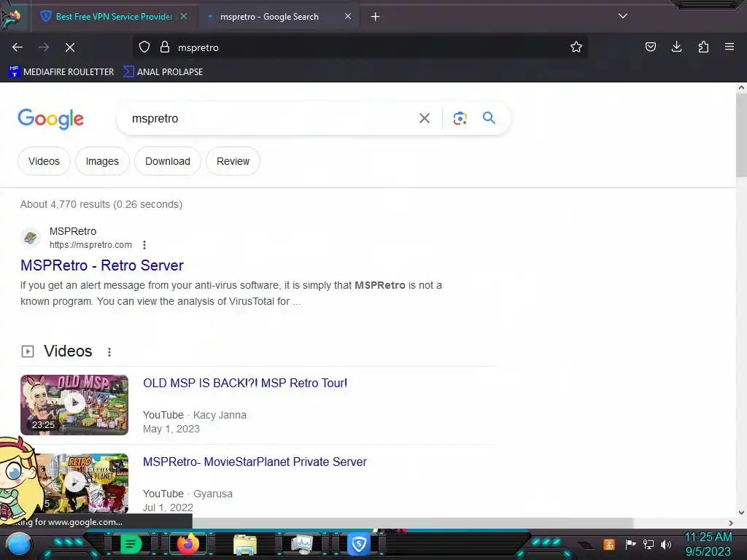This screenshot has width=747, height=560.
Task: Go to the Google homepage logo
Action: click(51, 119)
